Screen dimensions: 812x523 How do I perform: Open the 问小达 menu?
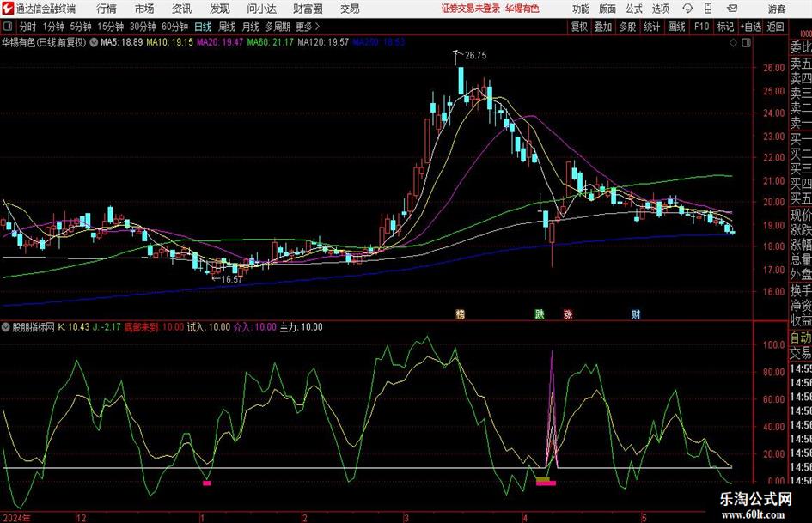point(261,9)
